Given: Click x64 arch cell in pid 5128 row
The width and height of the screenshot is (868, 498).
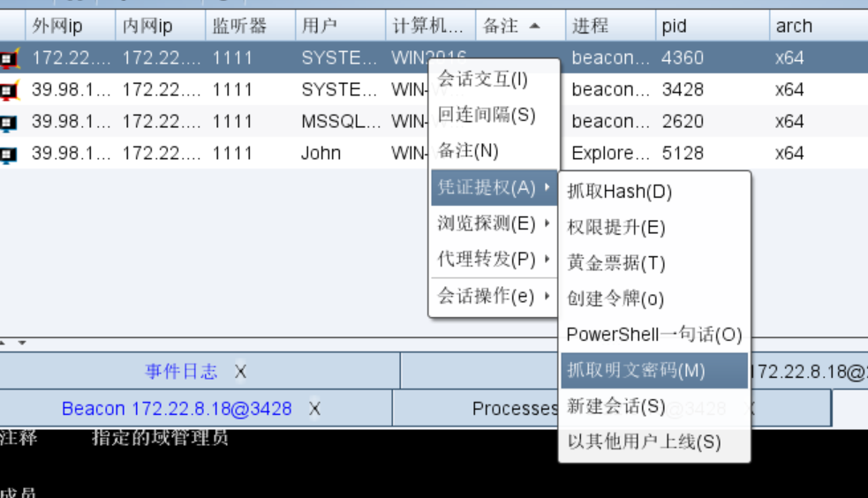Looking at the screenshot, I should click(x=789, y=154).
